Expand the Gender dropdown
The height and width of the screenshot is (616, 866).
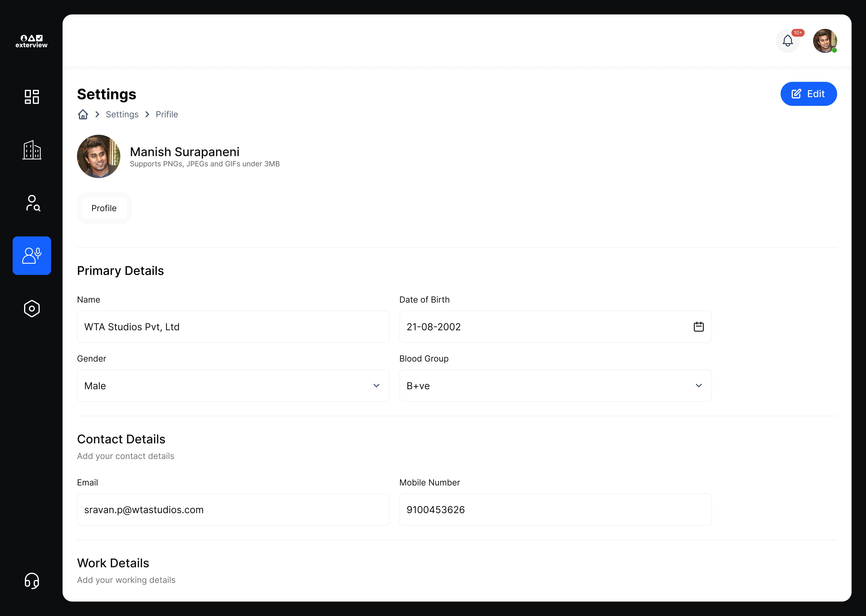point(233,386)
